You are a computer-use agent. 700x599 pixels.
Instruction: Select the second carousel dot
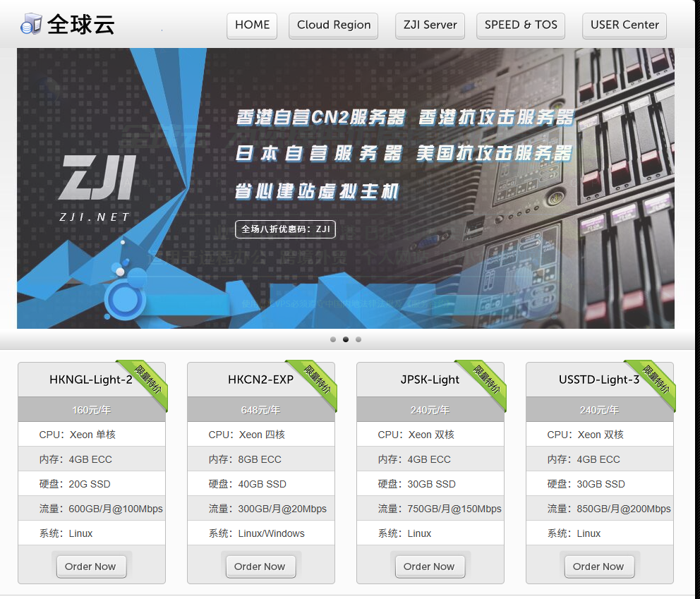(346, 339)
